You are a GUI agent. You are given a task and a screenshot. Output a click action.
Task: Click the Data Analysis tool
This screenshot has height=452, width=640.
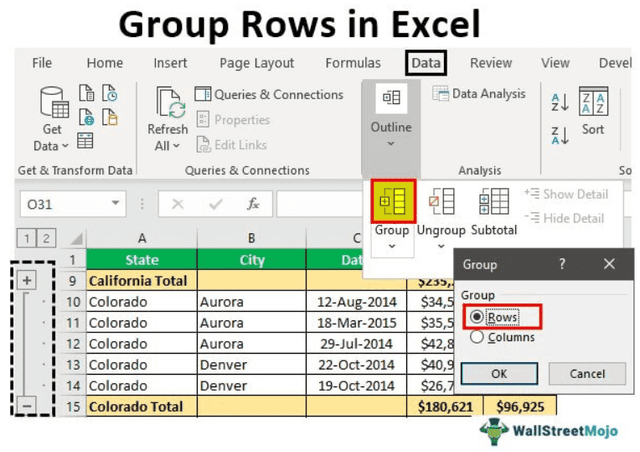(x=479, y=94)
